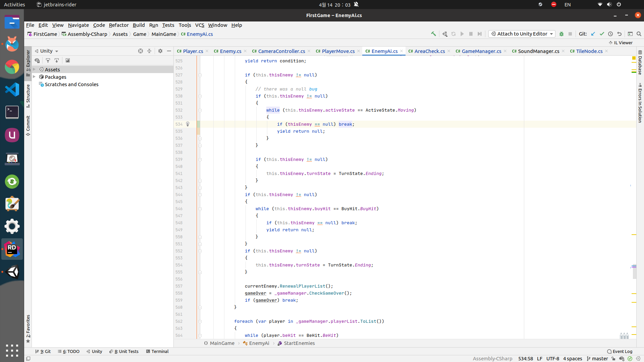Open Visual Studio Code from the dock

12,89
